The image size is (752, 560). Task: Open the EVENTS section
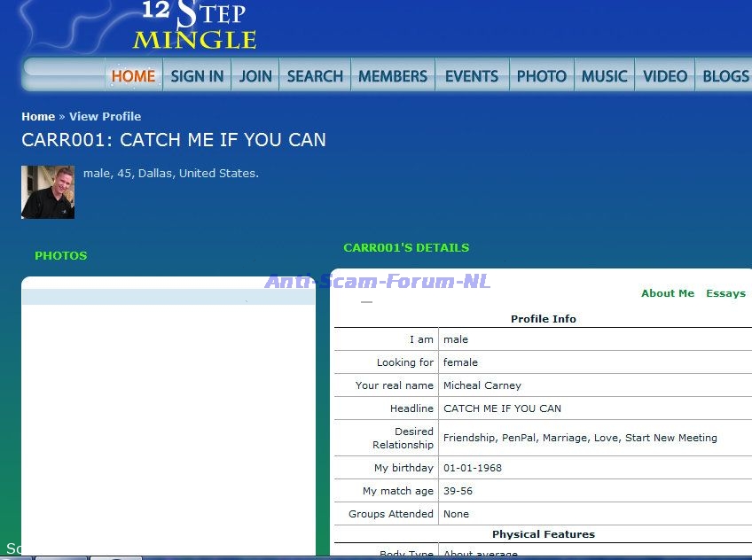coord(472,76)
